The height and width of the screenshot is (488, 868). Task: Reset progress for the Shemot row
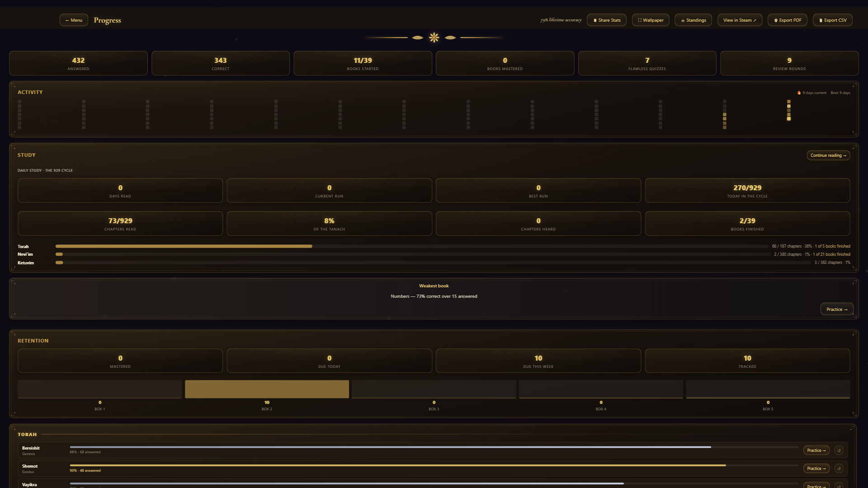click(x=839, y=469)
